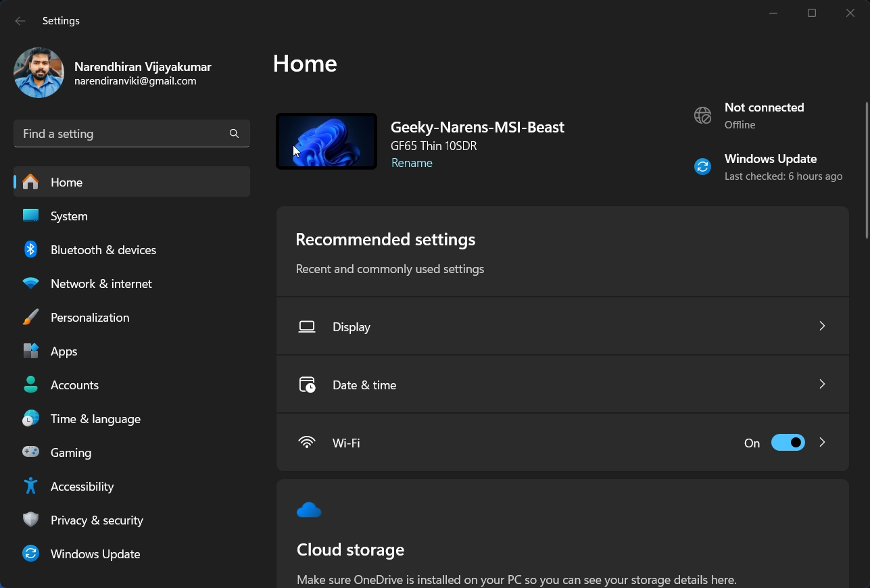870x588 pixels.
Task: Click the Recommended settings heading
Action: pos(385,239)
